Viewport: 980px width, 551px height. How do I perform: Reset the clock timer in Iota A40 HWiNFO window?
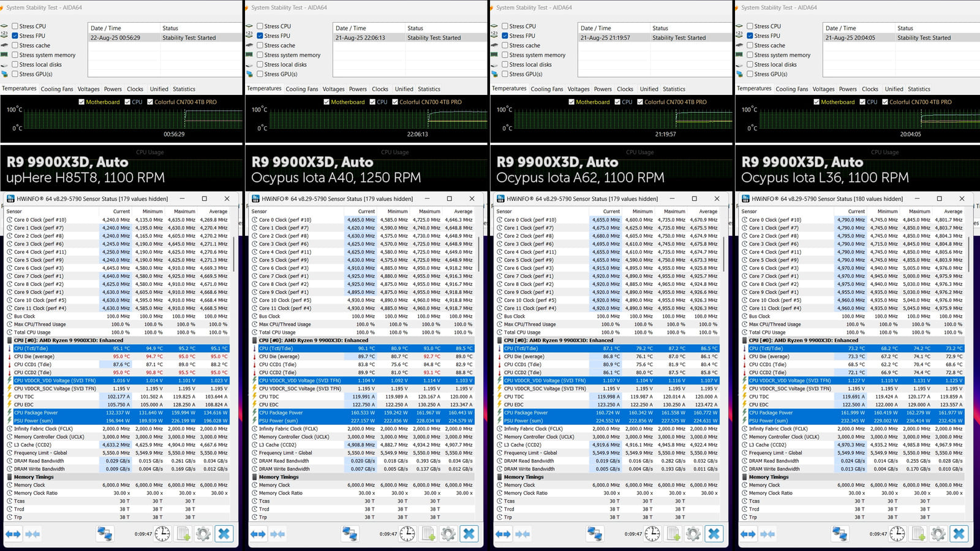point(407,534)
